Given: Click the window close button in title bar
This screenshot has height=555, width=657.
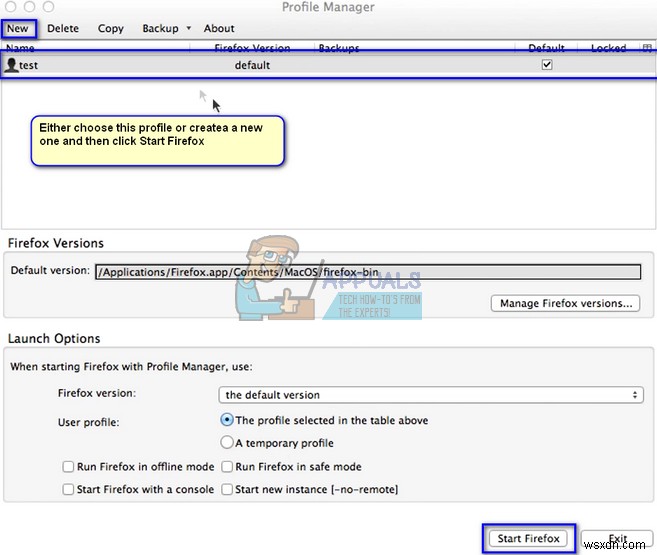Looking at the screenshot, I should coord(11,6).
